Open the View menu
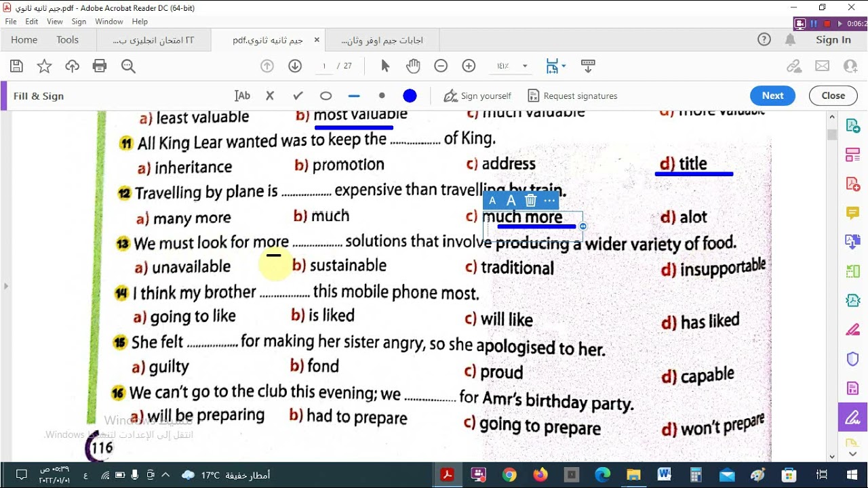The height and width of the screenshot is (488, 868). [55, 22]
